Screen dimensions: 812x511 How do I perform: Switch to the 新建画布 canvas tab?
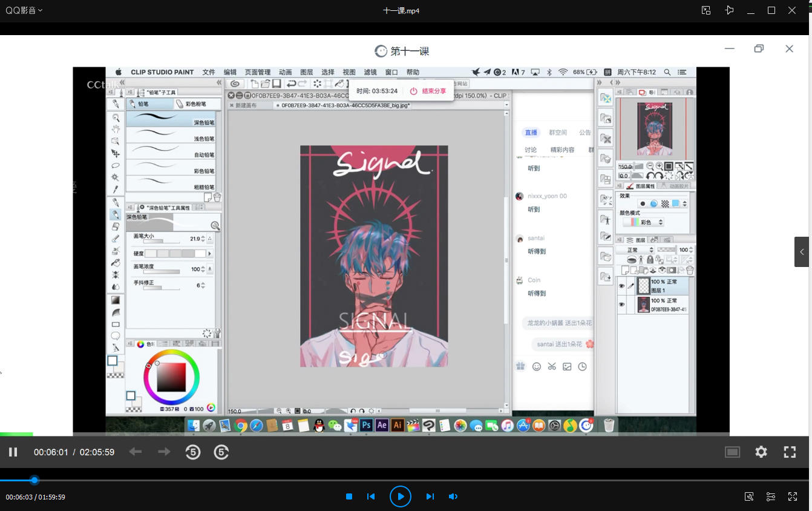coord(246,105)
